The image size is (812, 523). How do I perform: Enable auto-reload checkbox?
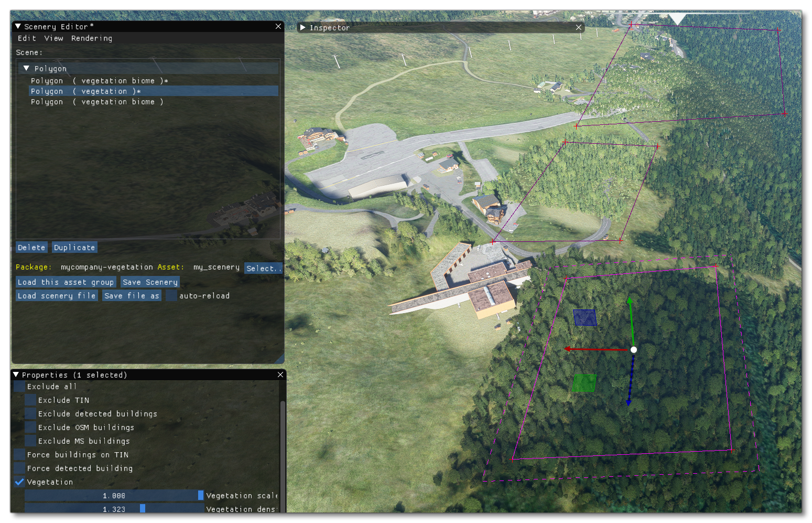[x=171, y=295]
